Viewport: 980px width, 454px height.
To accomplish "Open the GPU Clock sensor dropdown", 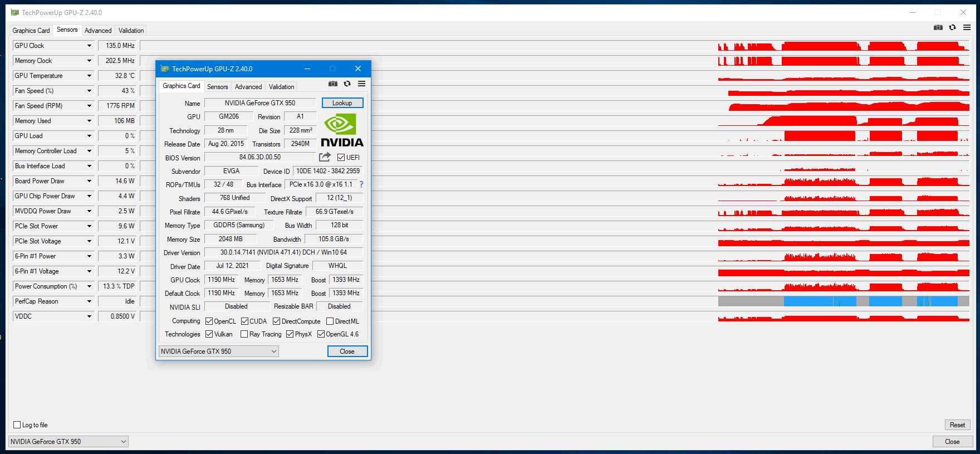I will 89,46.
